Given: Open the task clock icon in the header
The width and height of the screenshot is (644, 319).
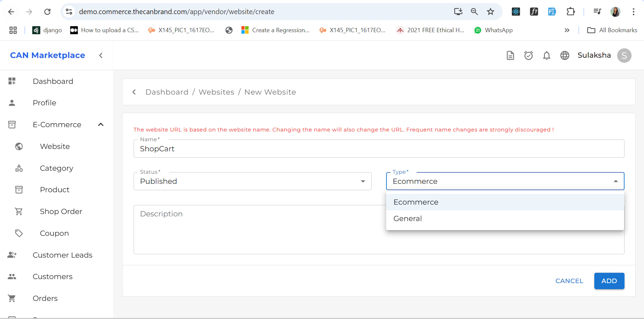Looking at the screenshot, I should tap(528, 55).
